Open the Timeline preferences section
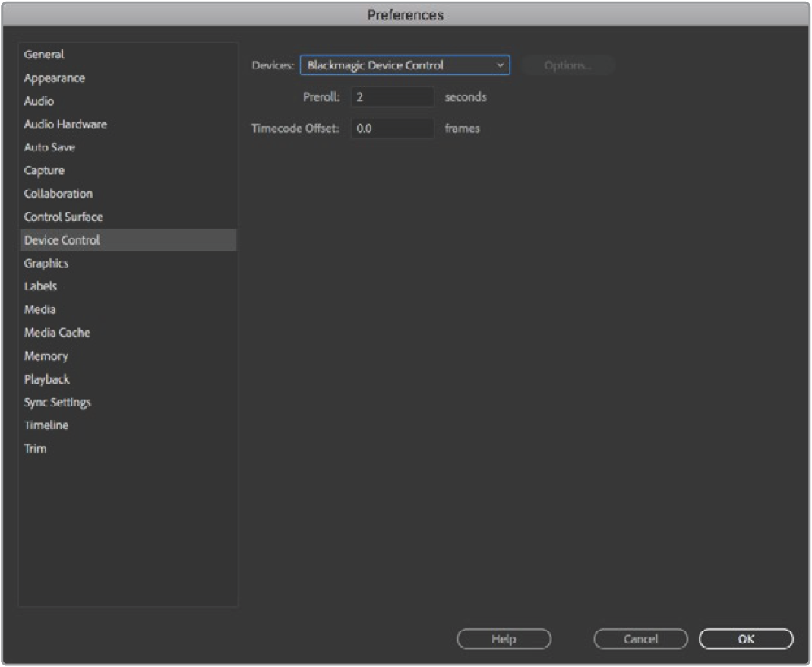This screenshot has width=812, height=667. [46, 425]
